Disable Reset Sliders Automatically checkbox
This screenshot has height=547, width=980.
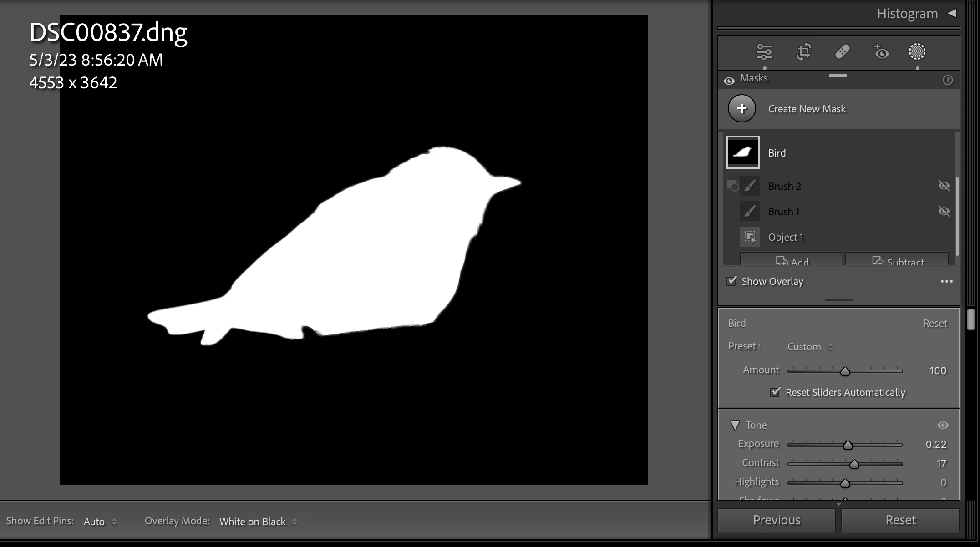pyautogui.click(x=775, y=392)
